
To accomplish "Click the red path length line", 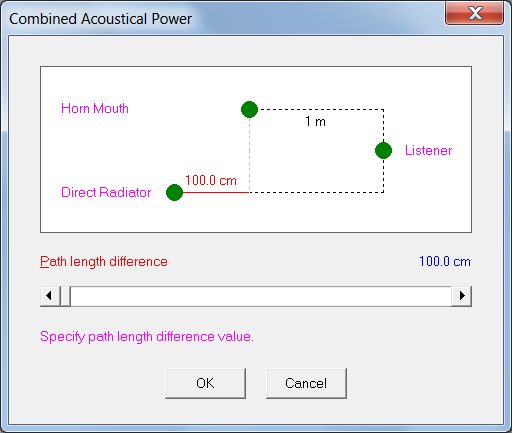I will (x=216, y=192).
